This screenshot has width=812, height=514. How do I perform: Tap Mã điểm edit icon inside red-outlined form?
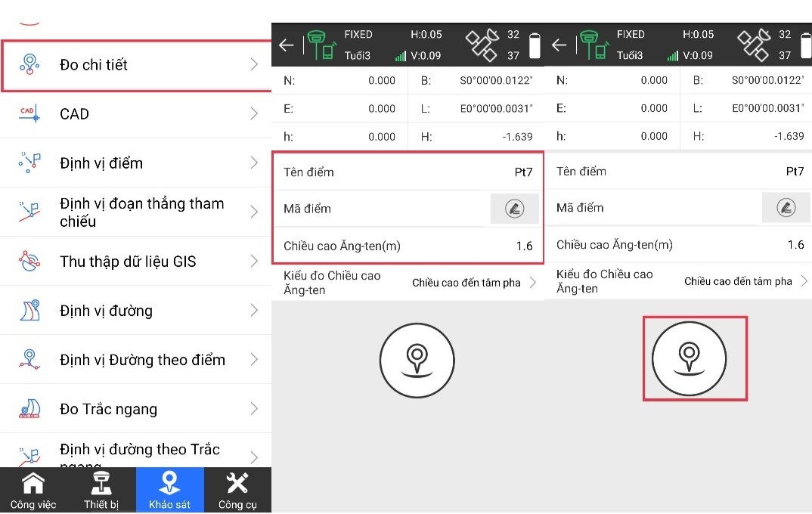[x=514, y=209]
